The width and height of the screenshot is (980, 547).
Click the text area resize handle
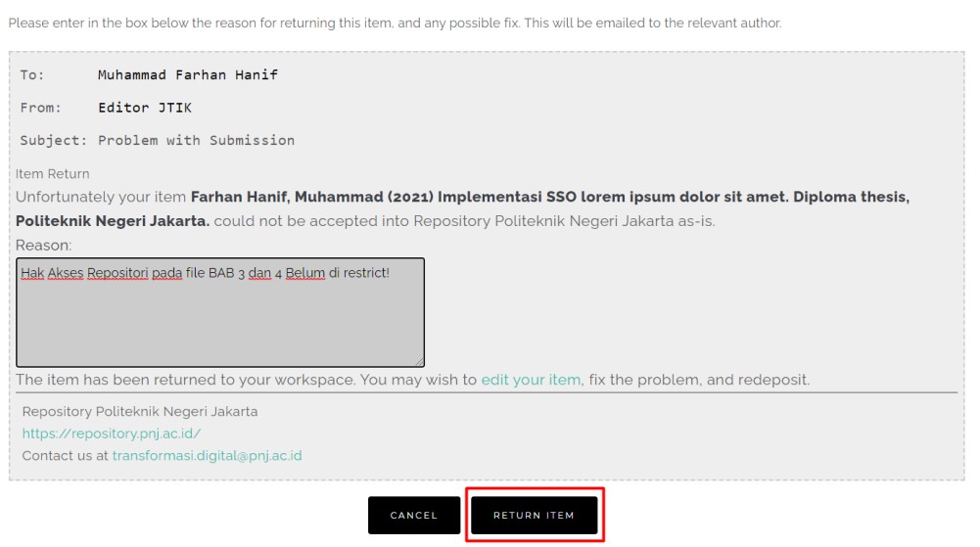(419, 362)
